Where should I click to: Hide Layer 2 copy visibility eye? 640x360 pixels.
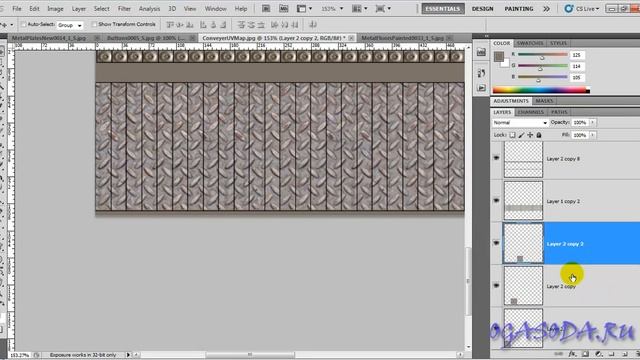click(x=496, y=285)
